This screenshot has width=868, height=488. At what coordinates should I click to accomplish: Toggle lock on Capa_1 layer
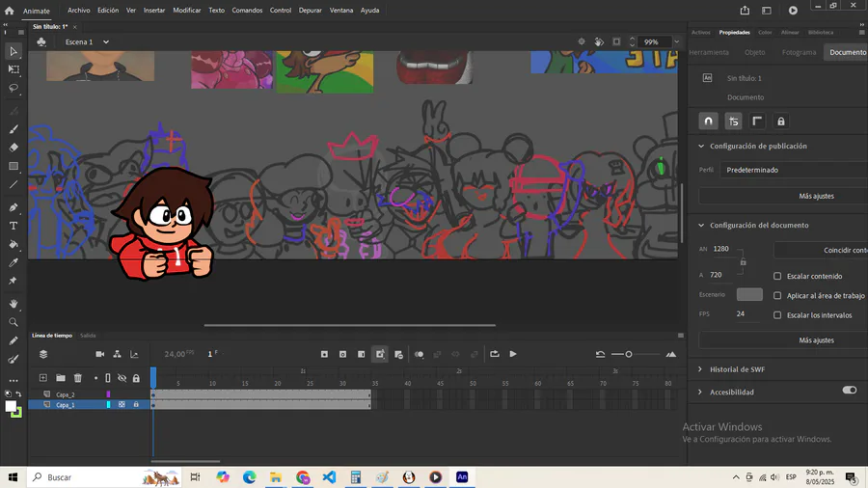[136, 404]
